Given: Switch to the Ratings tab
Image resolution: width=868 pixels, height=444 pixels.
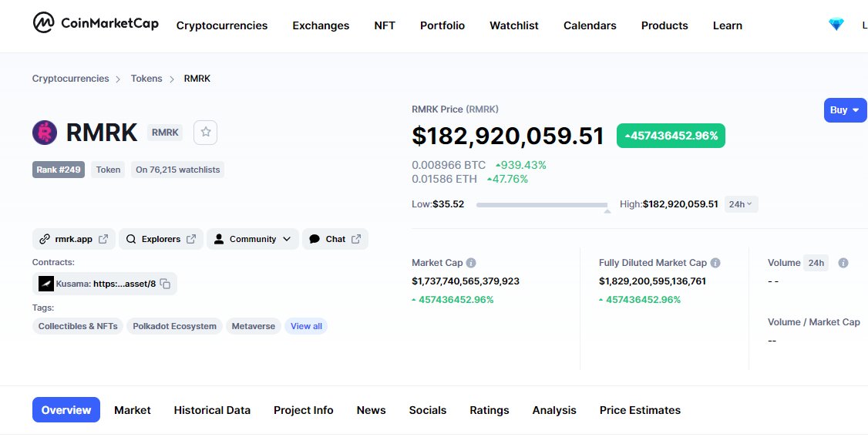Looking at the screenshot, I should 490,410.
